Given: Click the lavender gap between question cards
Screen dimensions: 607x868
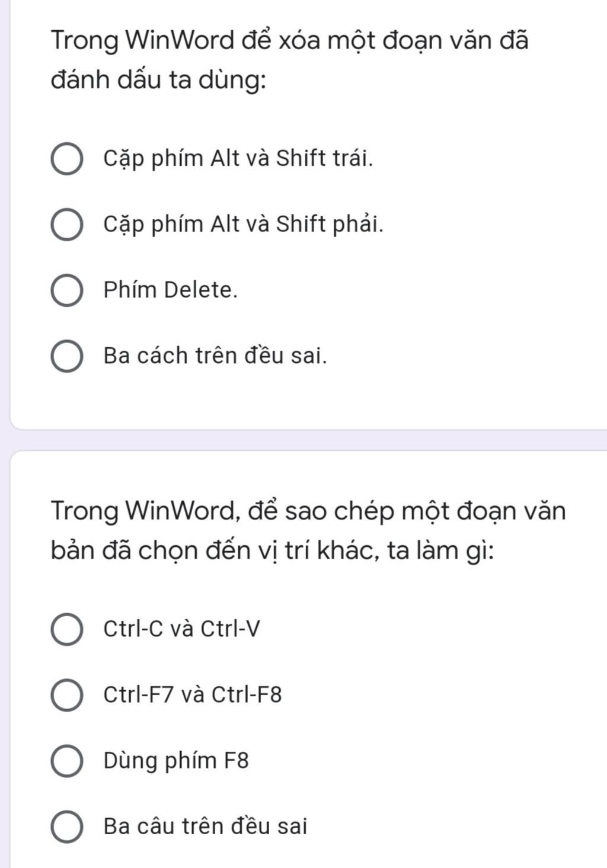Looking at the screenshot, I should [x=303, y=440].
